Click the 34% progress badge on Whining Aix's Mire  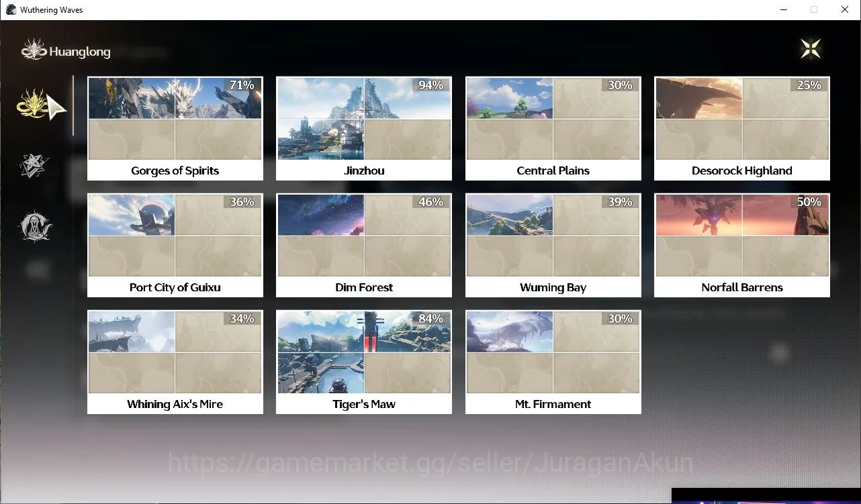[242, 319]
